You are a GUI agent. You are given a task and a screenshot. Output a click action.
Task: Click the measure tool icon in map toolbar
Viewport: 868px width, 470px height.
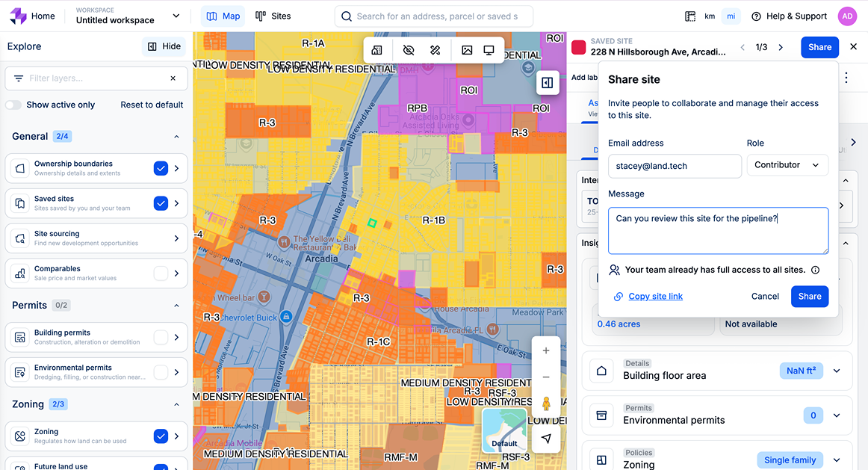pyautogui.click(x=435, y=50)
